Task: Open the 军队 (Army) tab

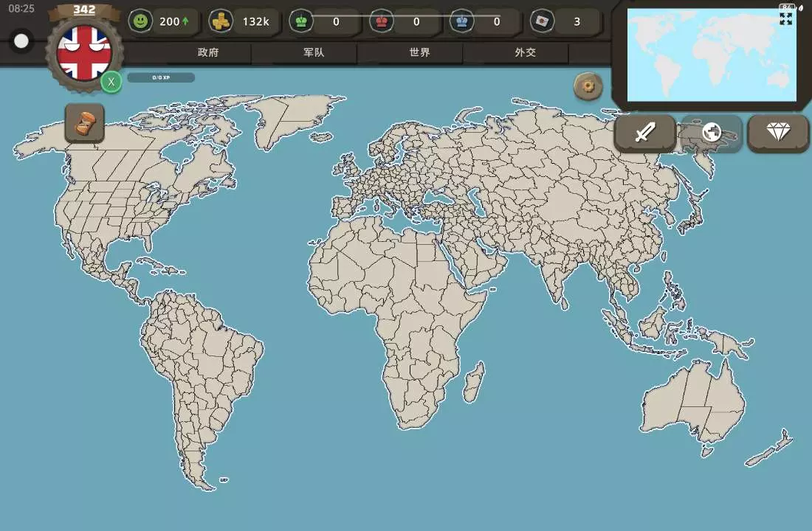Action: coord(314,53)
